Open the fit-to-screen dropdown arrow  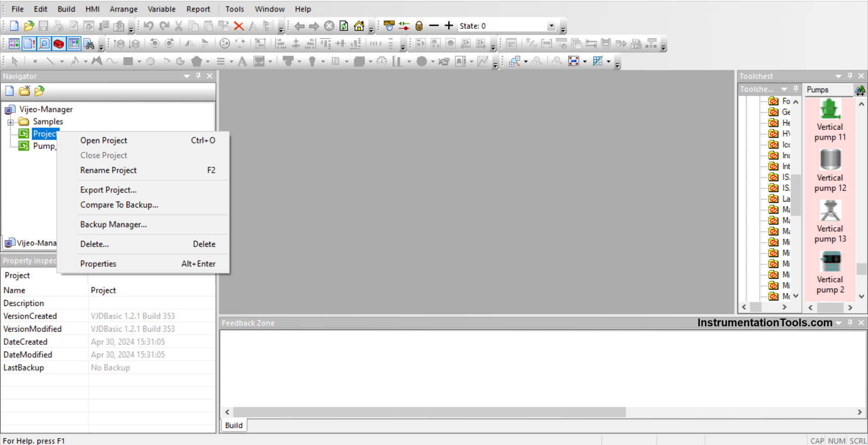(585, 61)
